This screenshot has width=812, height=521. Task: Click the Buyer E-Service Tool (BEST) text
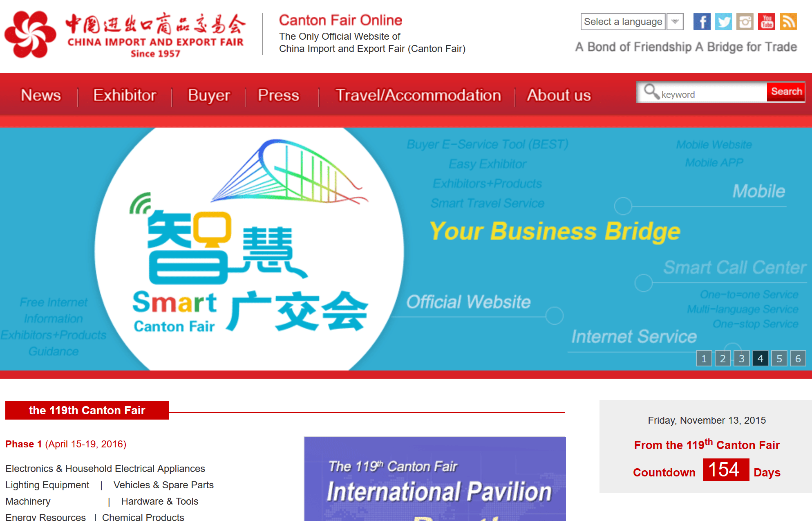click(487, 144)
